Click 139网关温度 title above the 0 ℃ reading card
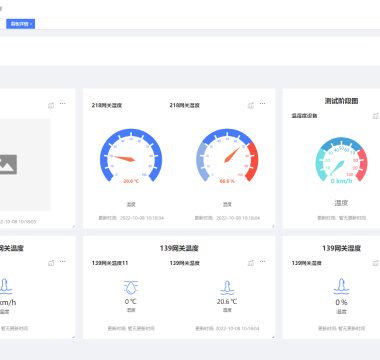 (179, 248)
